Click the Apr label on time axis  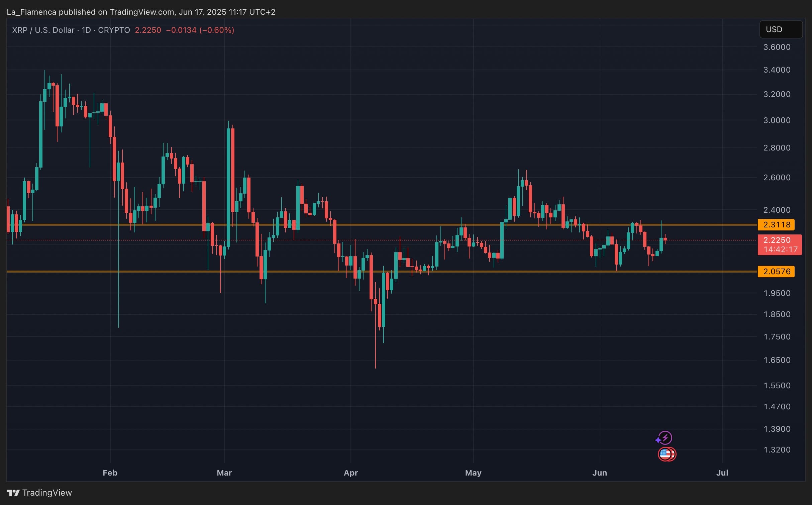(351, 473)
